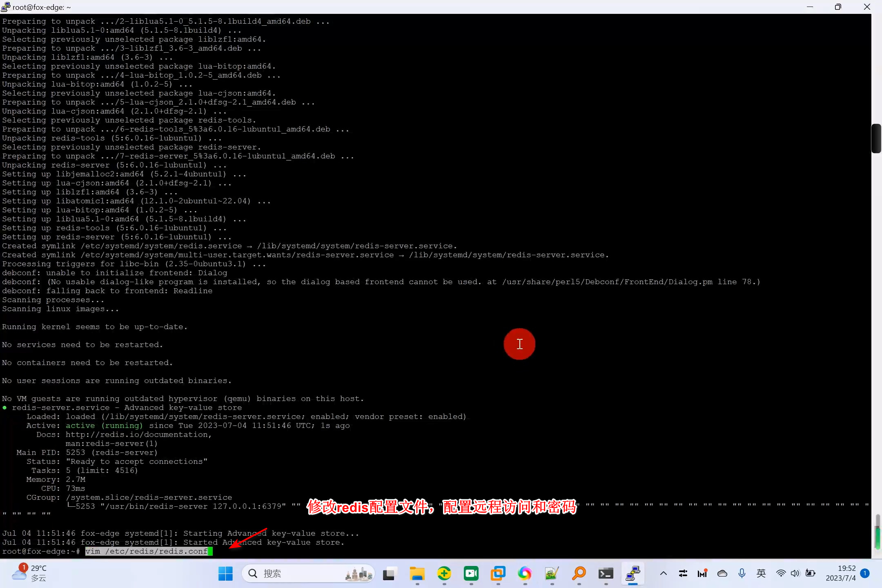Open the green video meeting app
Viewport: 882px width, 588px height.
tap(471, 574)
